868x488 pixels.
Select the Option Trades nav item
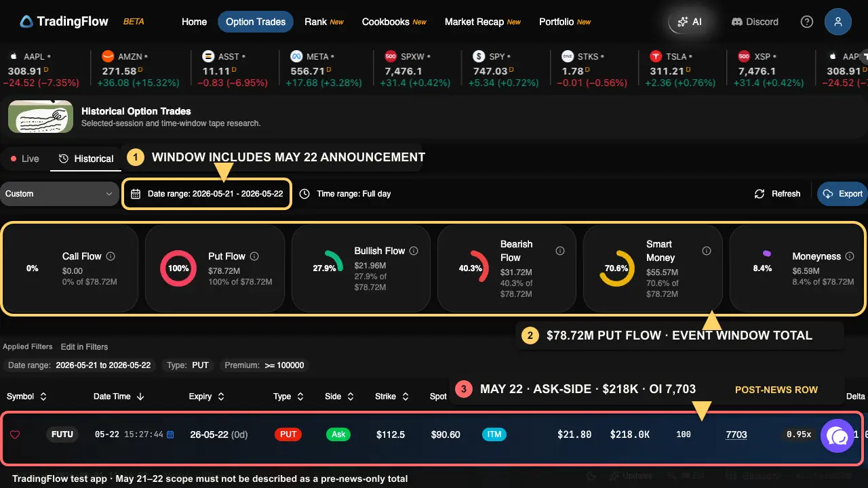point(256,22)
